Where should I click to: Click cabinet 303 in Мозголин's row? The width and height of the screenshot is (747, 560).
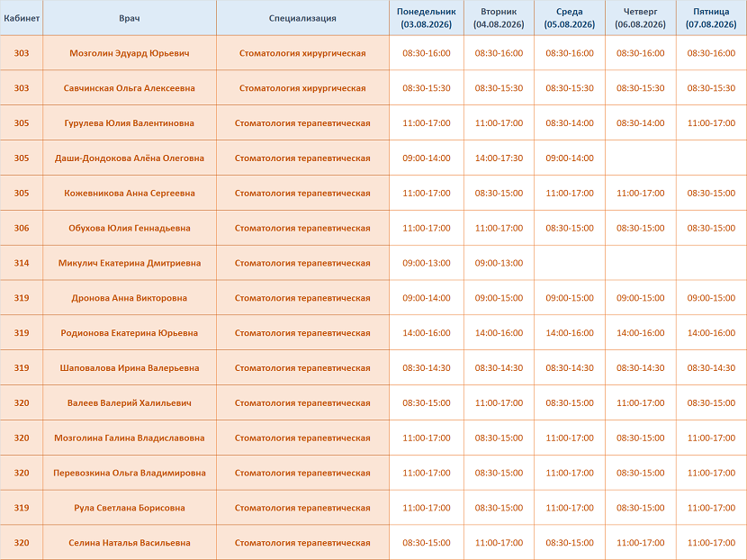coord(22,53)
